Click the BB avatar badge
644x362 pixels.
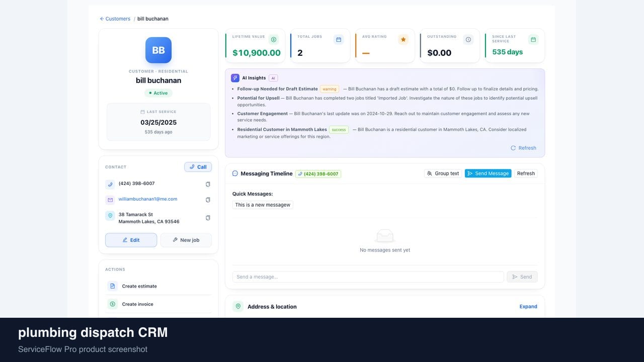(158, 50)
